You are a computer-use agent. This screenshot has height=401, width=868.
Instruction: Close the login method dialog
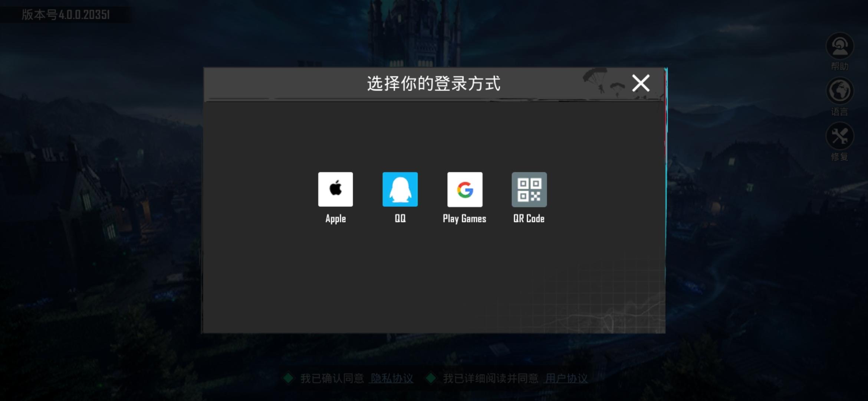tap(641, 83)
